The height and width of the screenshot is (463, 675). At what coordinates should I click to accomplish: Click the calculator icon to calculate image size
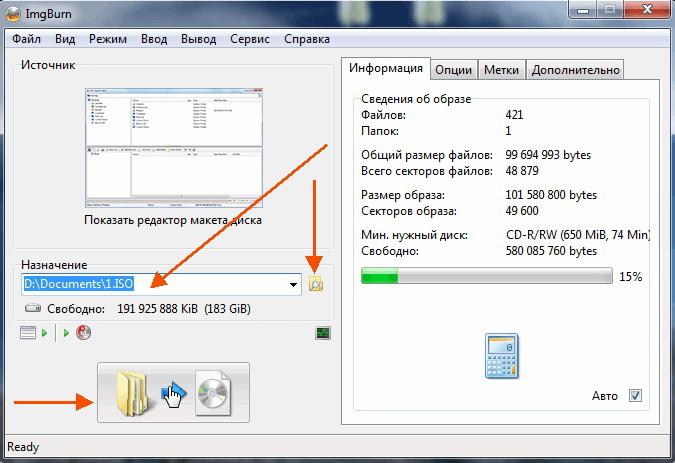pos(502,356)
